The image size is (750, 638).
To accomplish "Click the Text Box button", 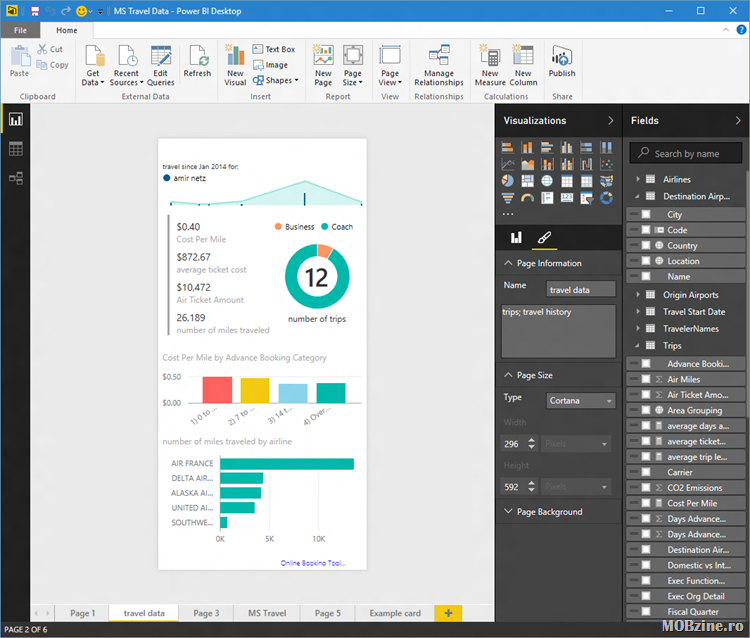I will tap(275, 49).
